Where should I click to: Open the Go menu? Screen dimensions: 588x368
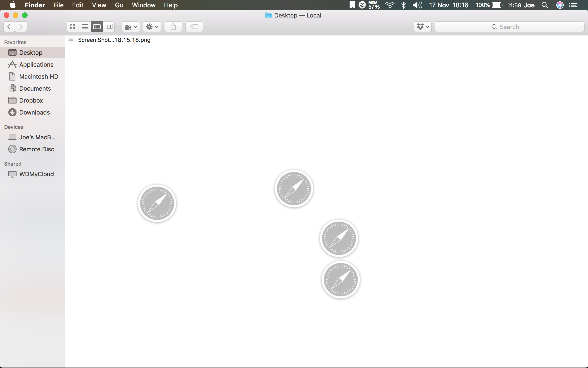pos(119,5)
